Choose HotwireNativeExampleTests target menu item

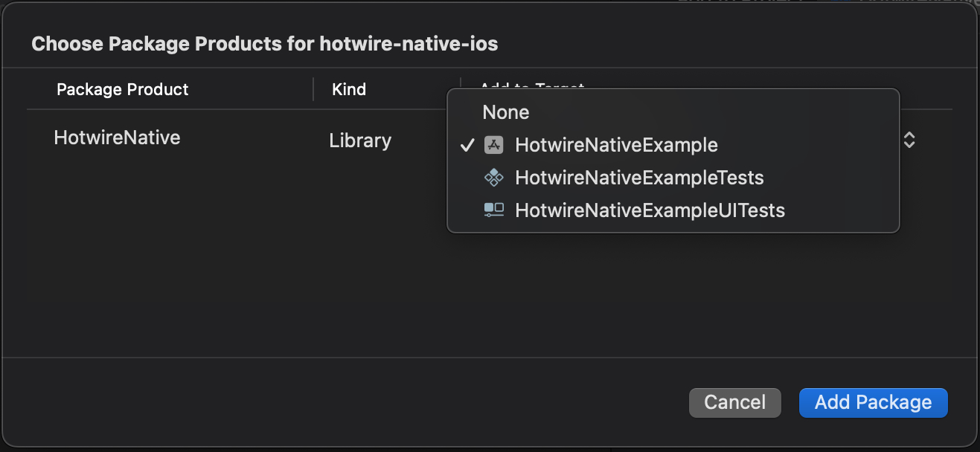(673, 178)
